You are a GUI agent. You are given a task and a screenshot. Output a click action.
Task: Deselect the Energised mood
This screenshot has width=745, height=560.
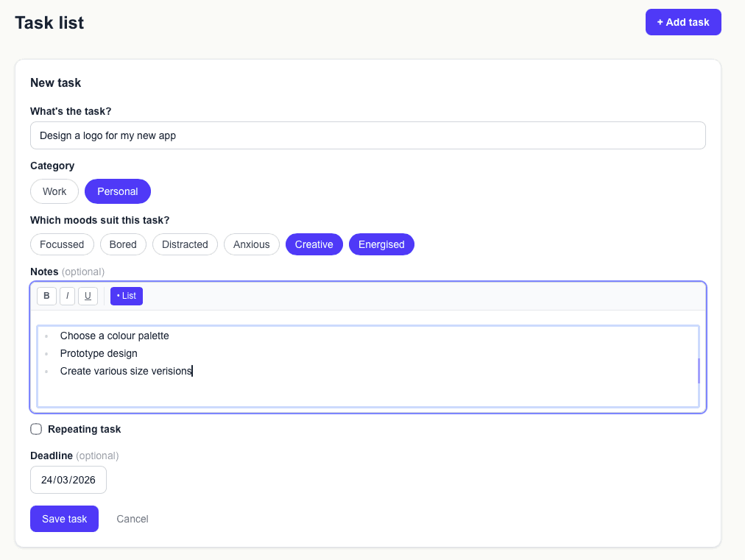click(381, 244)
